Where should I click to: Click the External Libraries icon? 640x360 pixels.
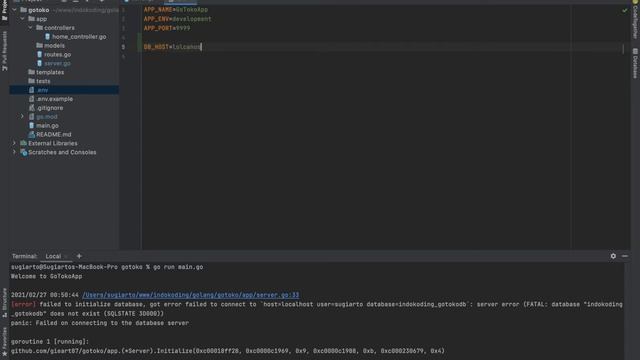[23, 143]
